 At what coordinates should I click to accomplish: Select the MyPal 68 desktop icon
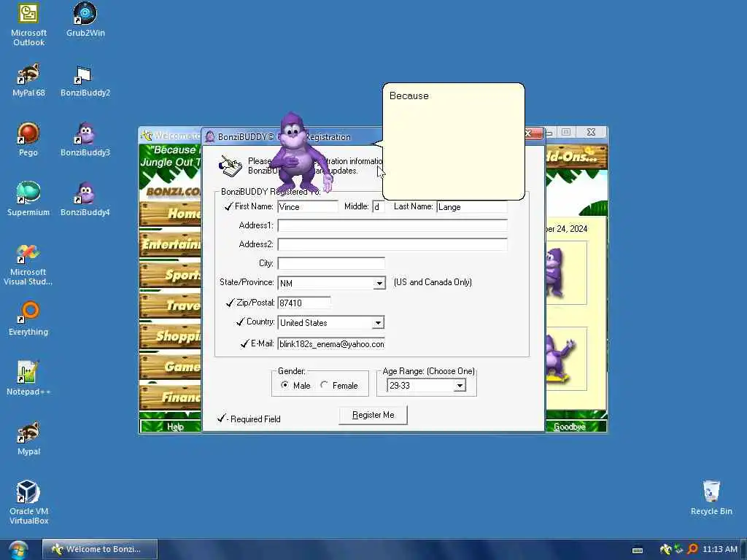pyautogui.click(x=28, y=80)
